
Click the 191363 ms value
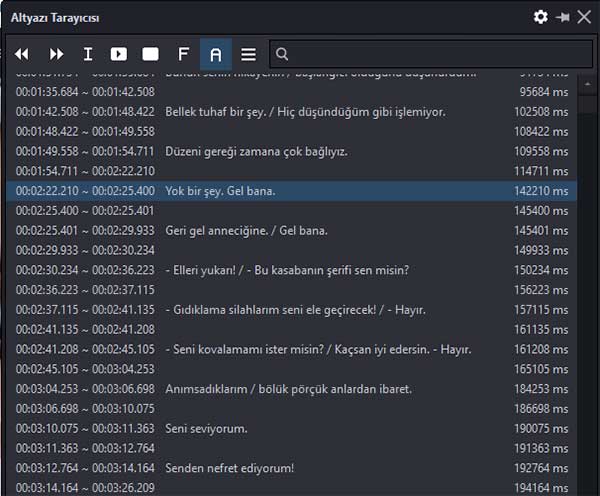coord(541,449)
